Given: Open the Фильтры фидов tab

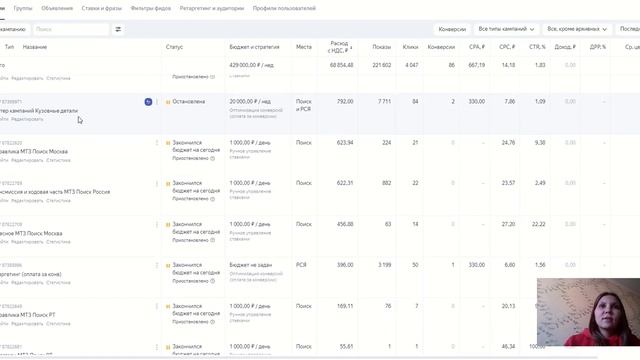Looking at the screenshot, I should (x=151, y=8).
